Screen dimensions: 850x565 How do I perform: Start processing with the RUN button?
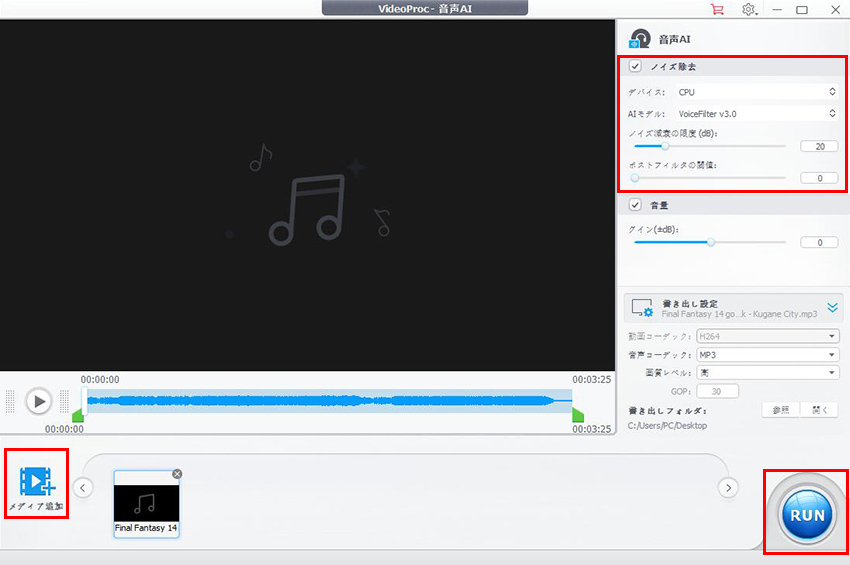(806, 514)
